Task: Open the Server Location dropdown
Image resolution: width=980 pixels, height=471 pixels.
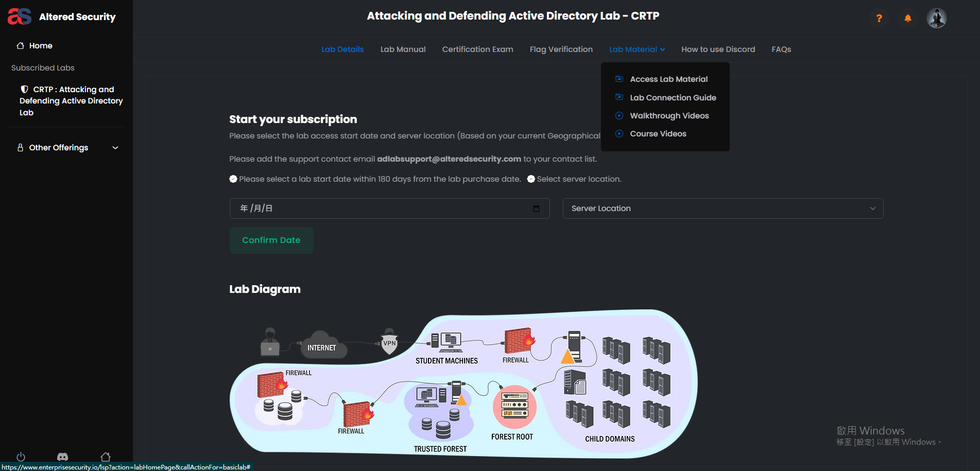Action: coord(723,208)
